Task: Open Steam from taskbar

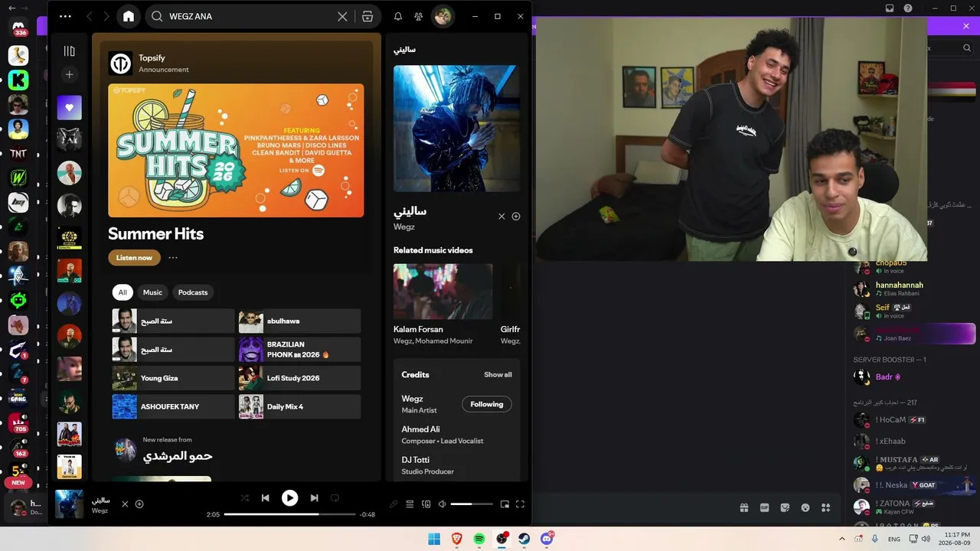Action: [x=524, y=539]
